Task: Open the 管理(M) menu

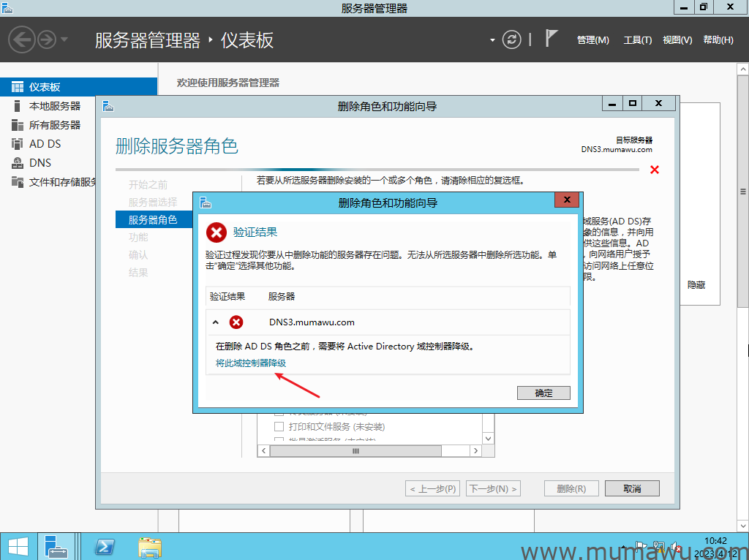Action: (592, 40)
